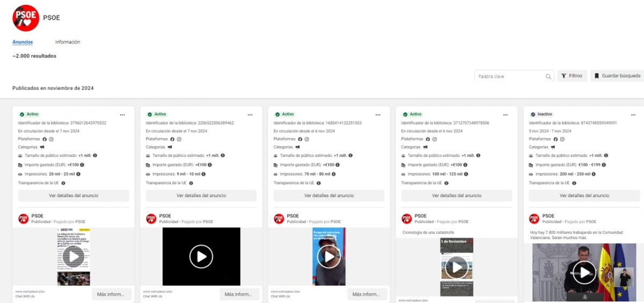The image size is (644, 303).
Task: Click Activo badge on ad 3712707348978506
Action: click(x=413, y=114)
